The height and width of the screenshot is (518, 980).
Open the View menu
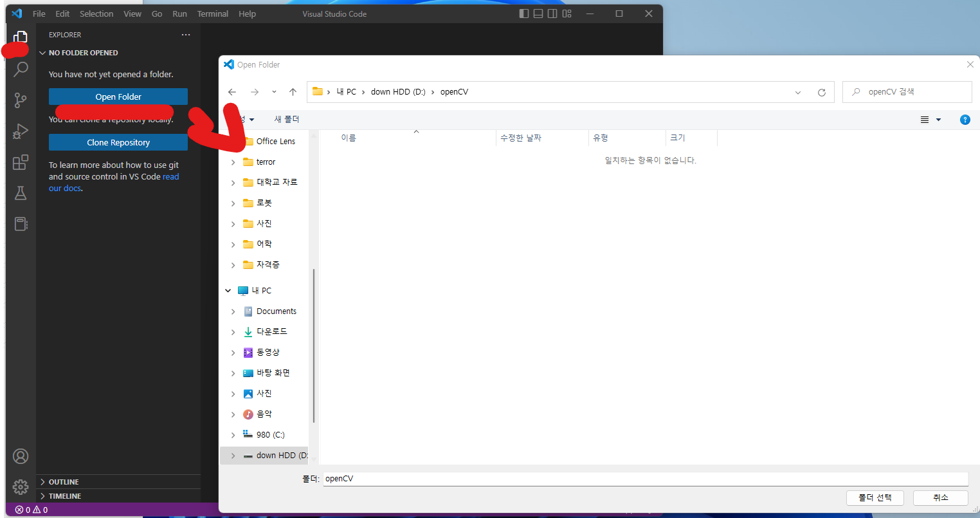[x=132, y=14]
